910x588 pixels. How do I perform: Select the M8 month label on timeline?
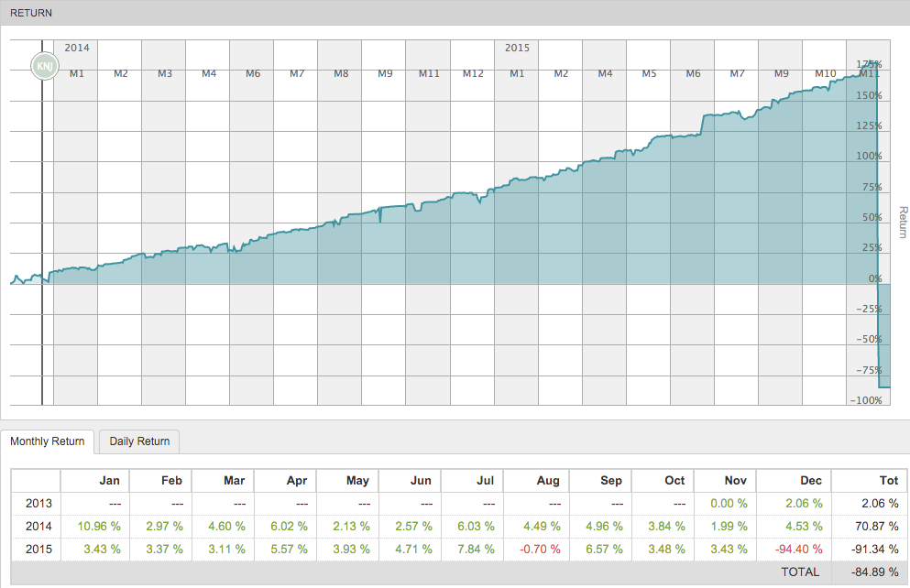pyautogui.click(x=341, y=73)
